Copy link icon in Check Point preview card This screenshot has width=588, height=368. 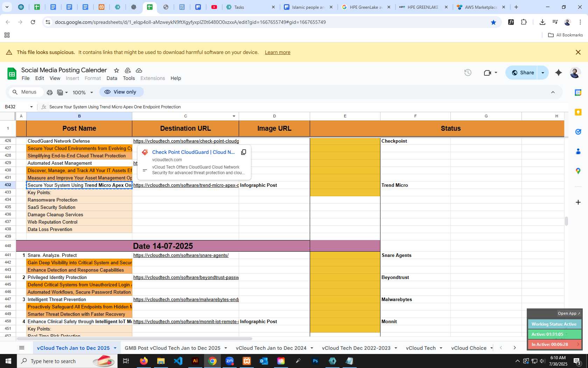(244, 152)
